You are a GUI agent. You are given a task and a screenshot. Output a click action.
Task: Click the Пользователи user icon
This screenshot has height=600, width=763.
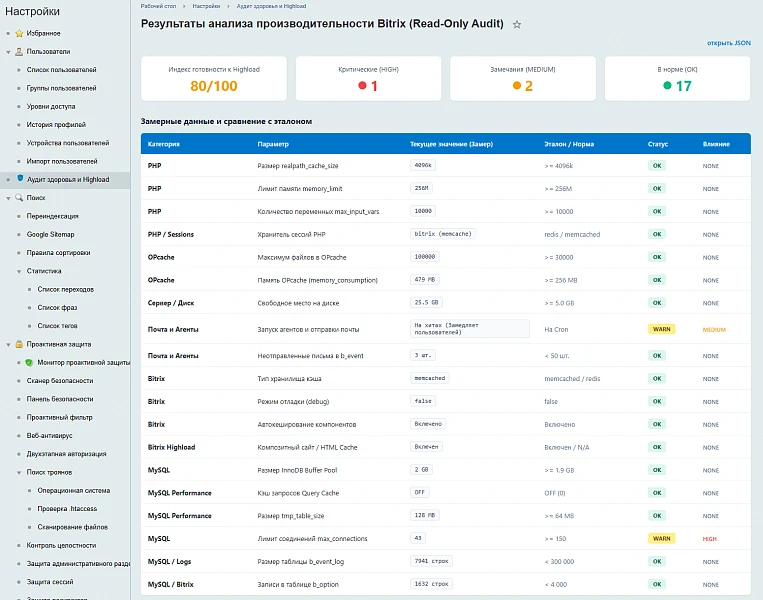(19, 52)
